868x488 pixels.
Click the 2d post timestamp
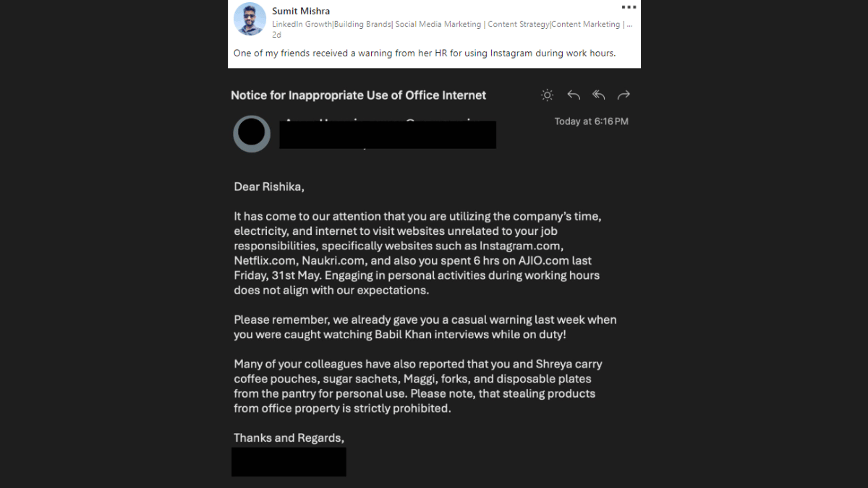pyautogui.click(x=276, y=35)
